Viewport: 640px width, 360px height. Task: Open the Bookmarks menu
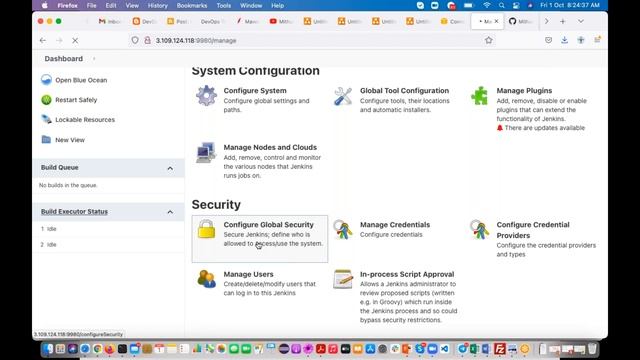pyautogui.click(x=191, y=5)
